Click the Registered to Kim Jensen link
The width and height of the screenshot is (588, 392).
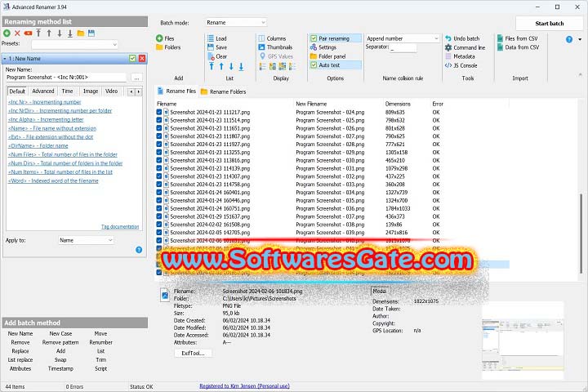click(x=244, y=386)
